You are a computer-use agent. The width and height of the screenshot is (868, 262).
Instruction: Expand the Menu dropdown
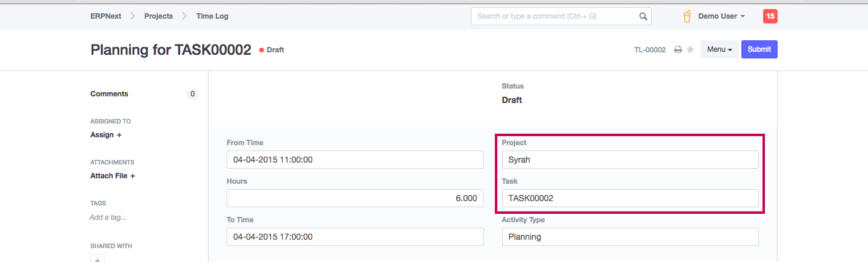pyautogui.click(x=719, y=49)
